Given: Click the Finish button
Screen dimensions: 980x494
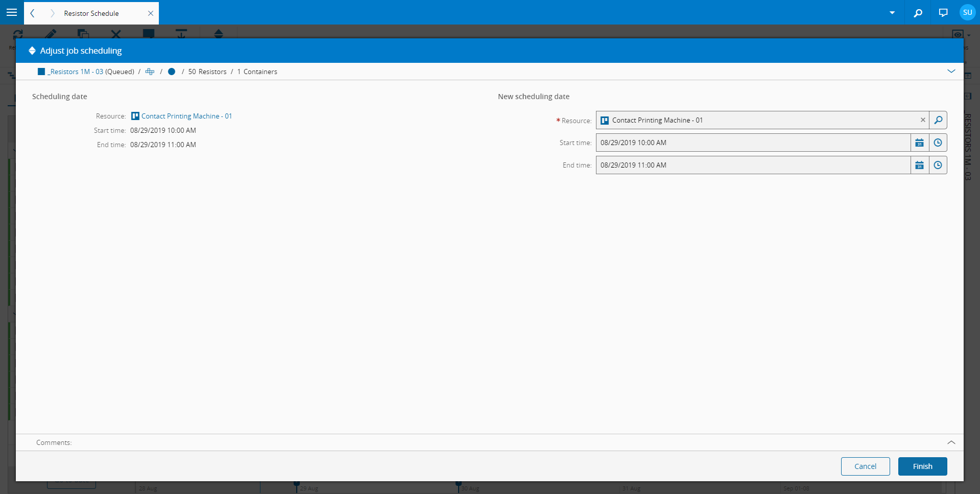Looking at the screenshot, I should click(x=922, y=466).
